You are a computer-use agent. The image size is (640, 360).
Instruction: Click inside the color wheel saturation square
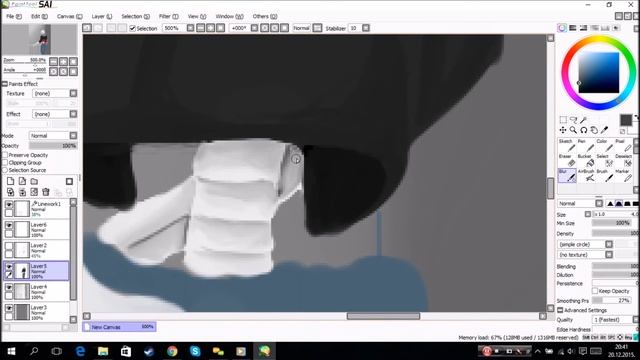pyautogui.click(x=599, y=72)
